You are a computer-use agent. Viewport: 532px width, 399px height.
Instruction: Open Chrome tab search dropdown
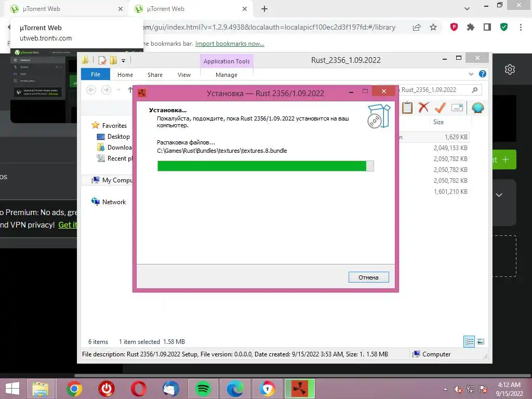click(x=467, y=9)
